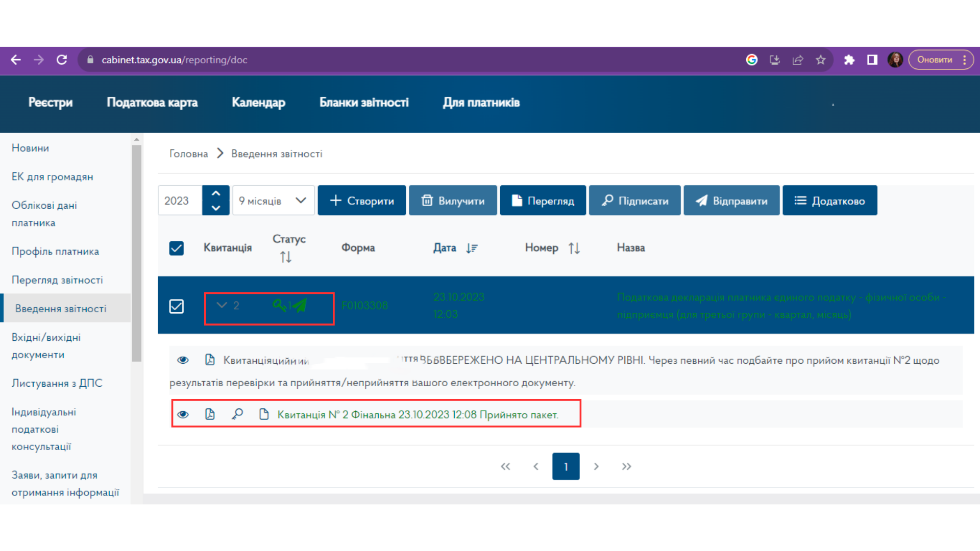980x551 pixels.
Task: Download first receipt as PDF icon
Action: pos(210,360)
